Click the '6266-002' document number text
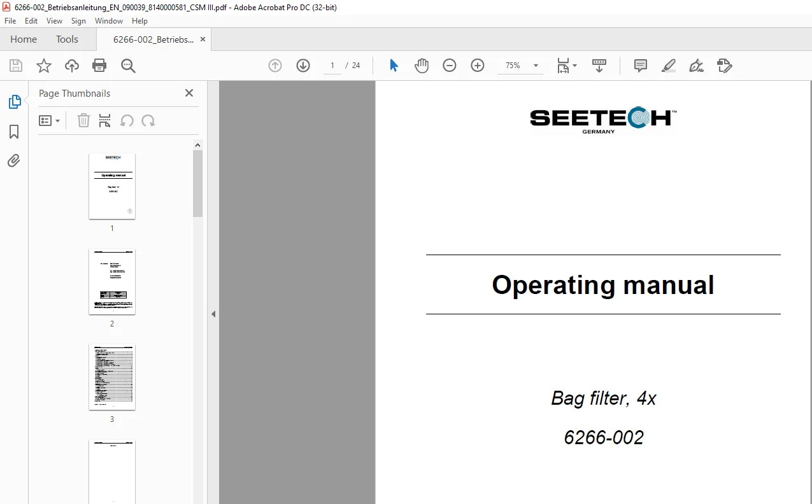 [x=604, y=438]
